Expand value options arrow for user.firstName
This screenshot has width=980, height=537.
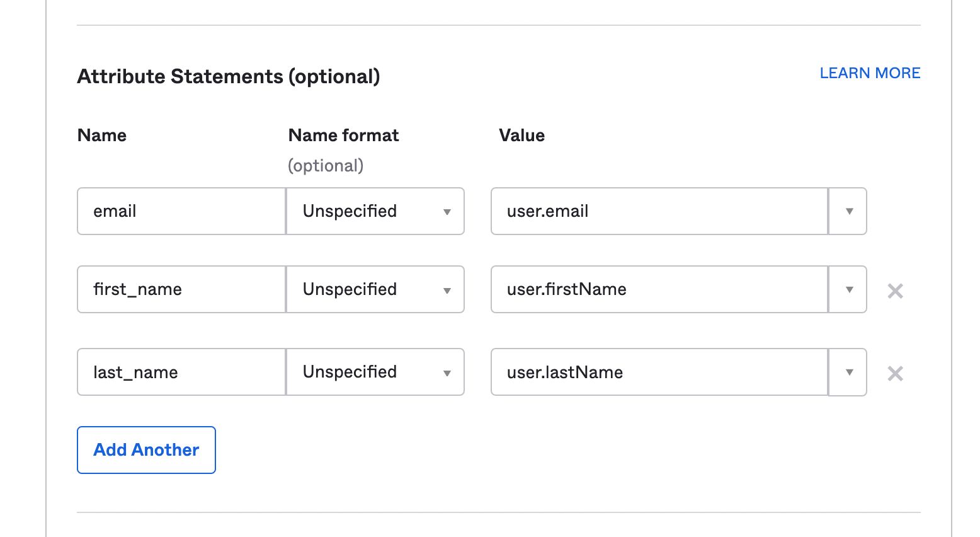click(x=848, y=289)
